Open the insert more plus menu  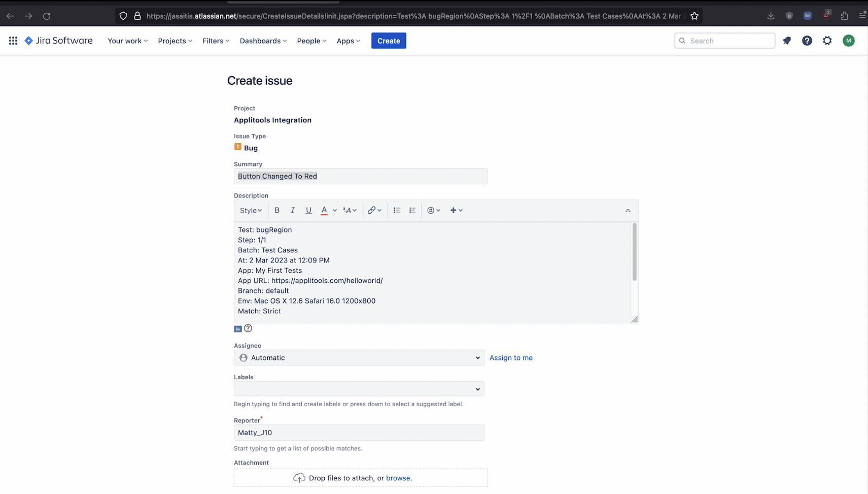coord(457,210)
